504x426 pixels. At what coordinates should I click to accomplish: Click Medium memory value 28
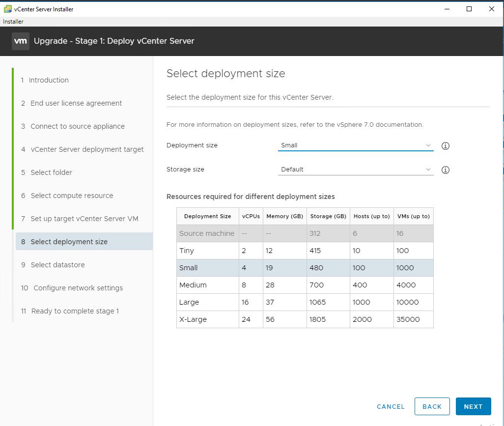click(x=270, y=285)
